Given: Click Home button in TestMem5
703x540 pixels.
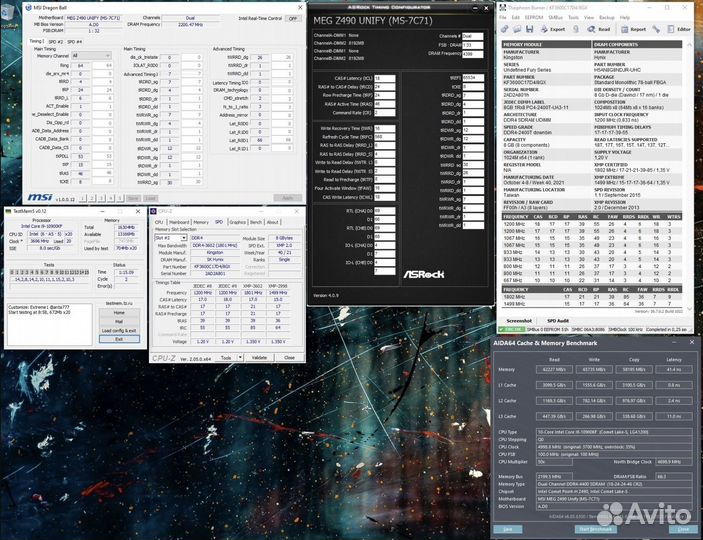Looking at the screenshot, I should point(119,313).
